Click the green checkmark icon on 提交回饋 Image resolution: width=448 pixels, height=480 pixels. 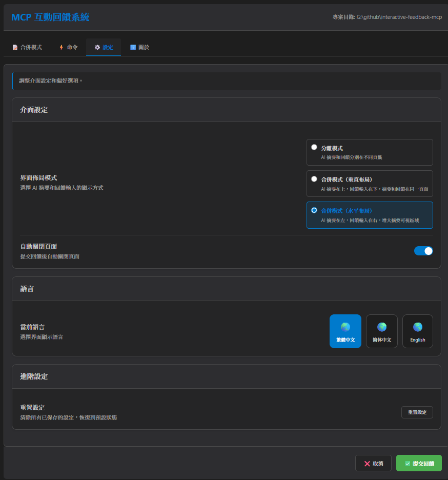[x=407, y=463]
